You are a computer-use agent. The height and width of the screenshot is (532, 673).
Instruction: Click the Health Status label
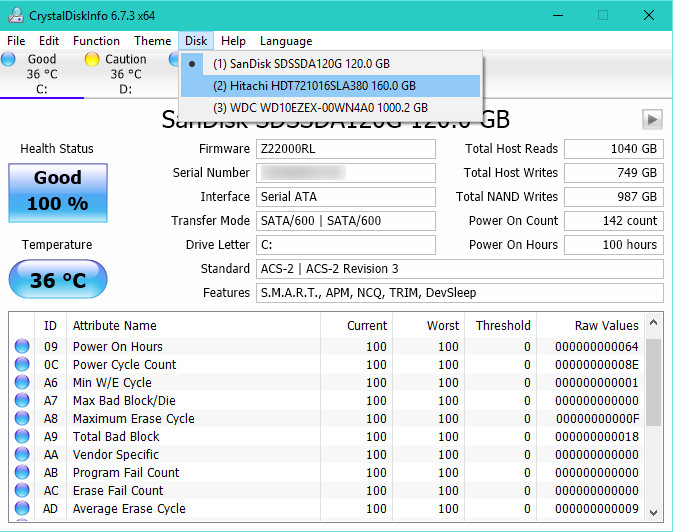(x=57, y=149)
